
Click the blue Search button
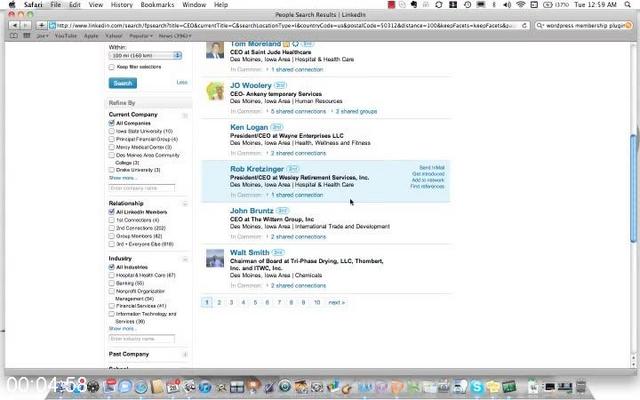click(x=123, y=83)
